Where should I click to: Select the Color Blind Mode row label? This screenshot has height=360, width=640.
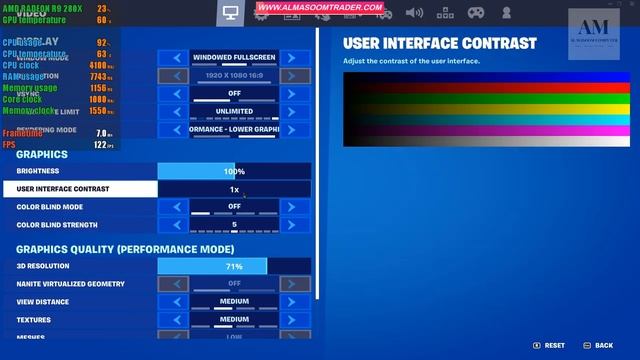(49, 207)
